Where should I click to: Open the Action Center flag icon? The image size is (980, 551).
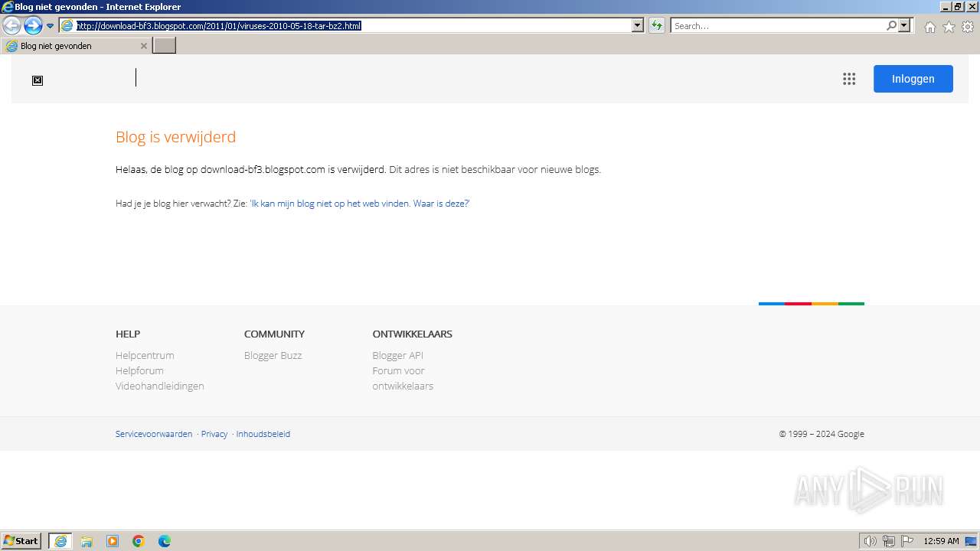tap(907, 541)
